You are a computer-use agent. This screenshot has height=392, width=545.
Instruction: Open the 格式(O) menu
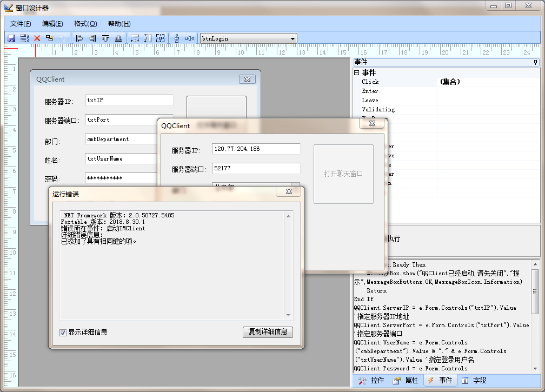[x=85, y=24]
